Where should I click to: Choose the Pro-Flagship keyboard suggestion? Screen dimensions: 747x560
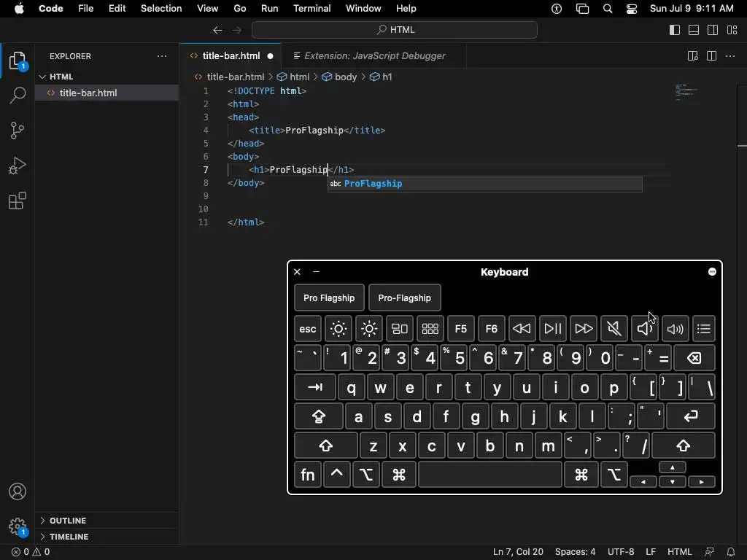pyautogui.click(x=404, y=297)
